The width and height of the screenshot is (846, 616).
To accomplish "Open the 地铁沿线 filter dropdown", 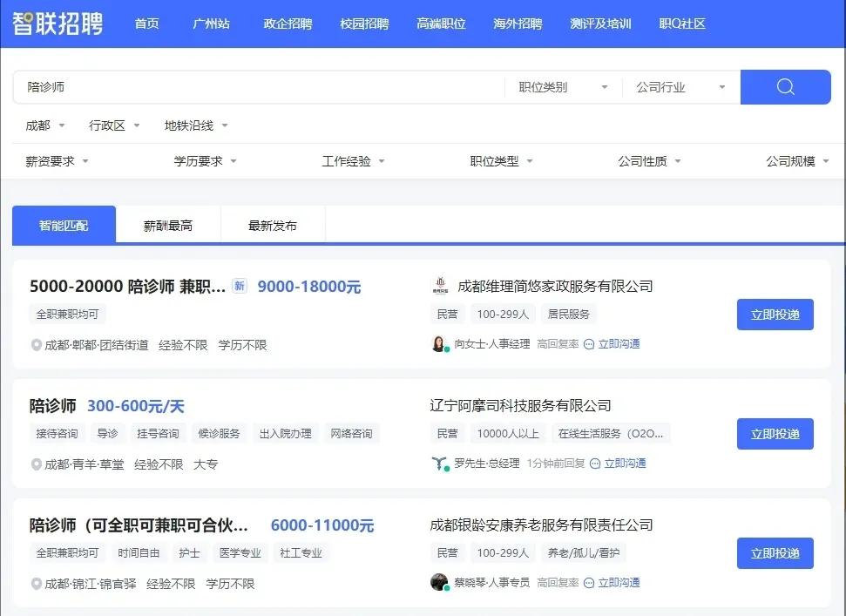I will coord(196,125).
